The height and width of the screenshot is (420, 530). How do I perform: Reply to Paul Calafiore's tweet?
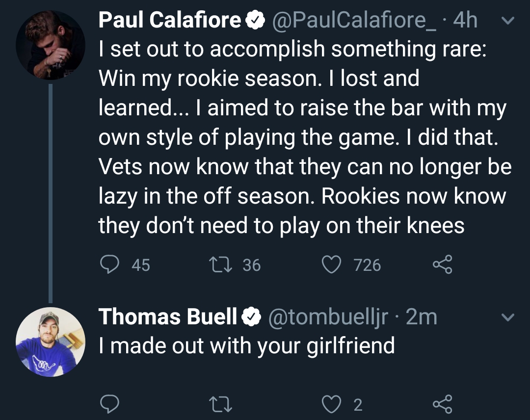[x=109, y=264]
